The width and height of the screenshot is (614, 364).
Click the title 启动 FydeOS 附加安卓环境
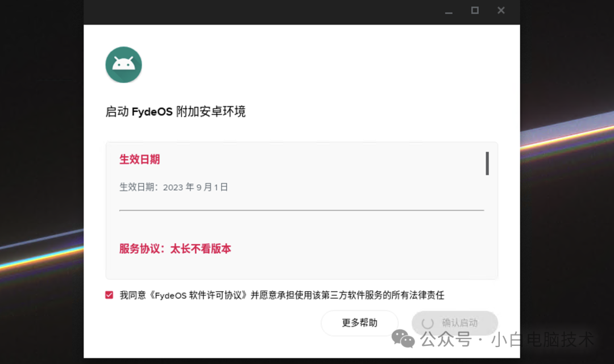176,112
